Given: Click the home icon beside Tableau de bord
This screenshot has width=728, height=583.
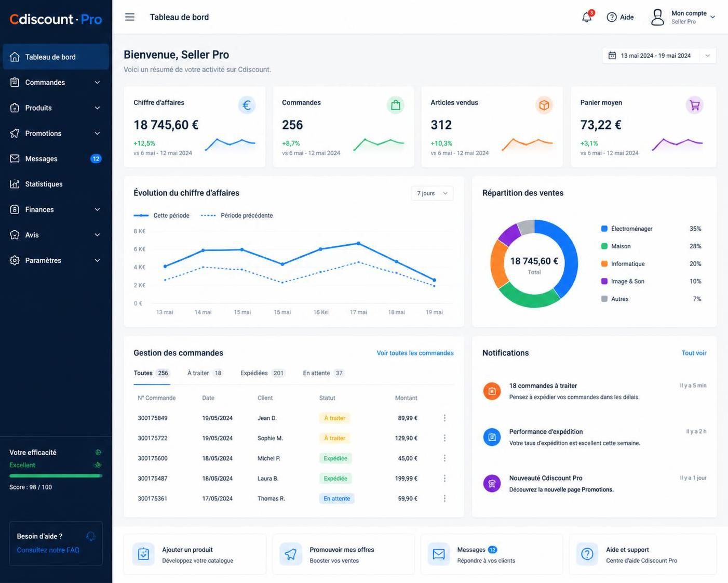Looking at the screenshot, I should click(15, 57).
